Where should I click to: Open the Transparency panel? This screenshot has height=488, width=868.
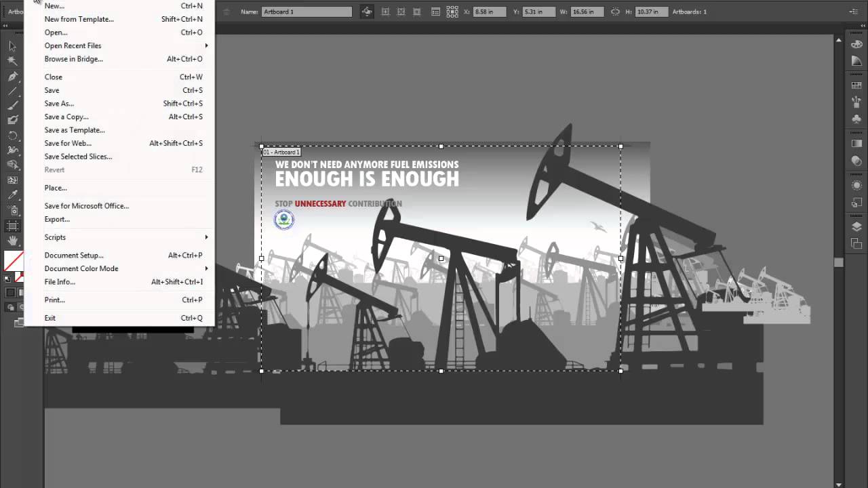point(856,161)
